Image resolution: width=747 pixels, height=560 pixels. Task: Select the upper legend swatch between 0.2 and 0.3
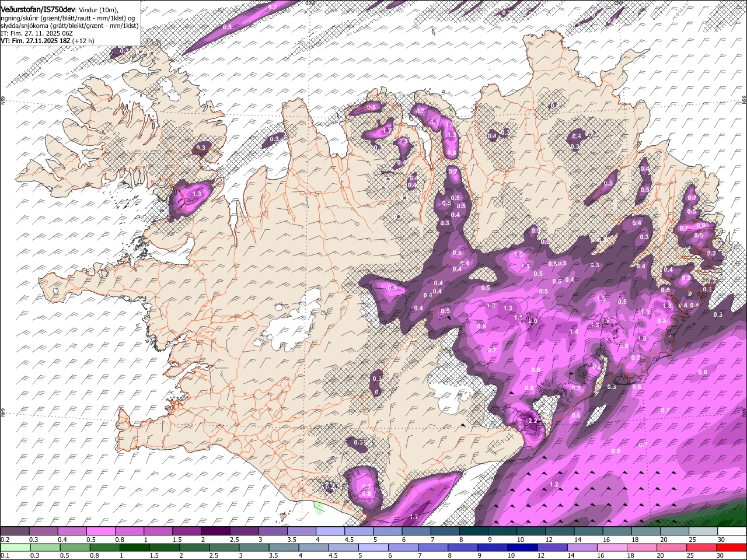click(15, 531)
